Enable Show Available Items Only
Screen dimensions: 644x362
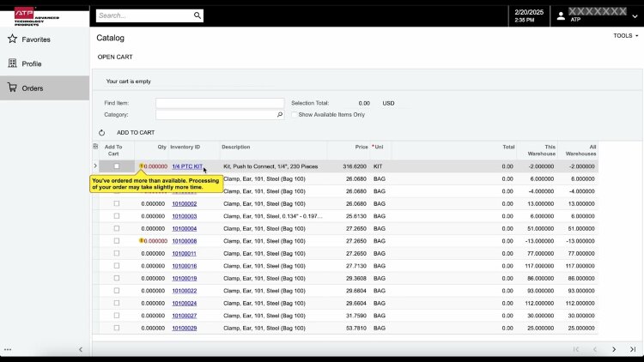pyautogui.click(x=294, y=114)
